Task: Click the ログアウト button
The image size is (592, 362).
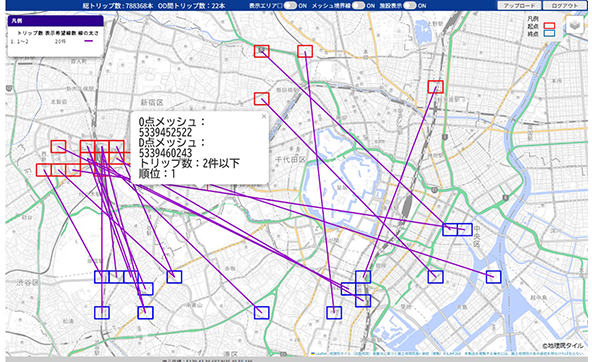Action: click(564, 6)
